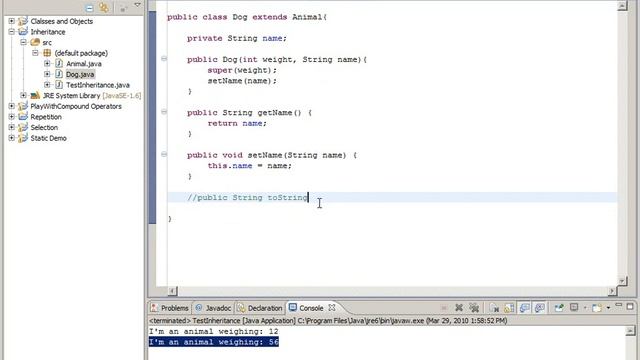640x360 pixels.
Task: Expand the Dog.java tree node
Action: (47, 74)
